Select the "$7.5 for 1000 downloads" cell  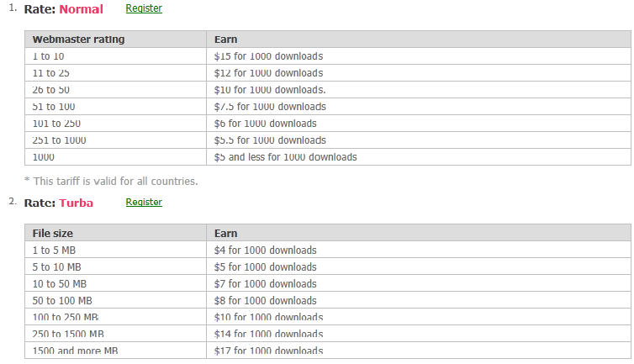[x=270, y=107]
